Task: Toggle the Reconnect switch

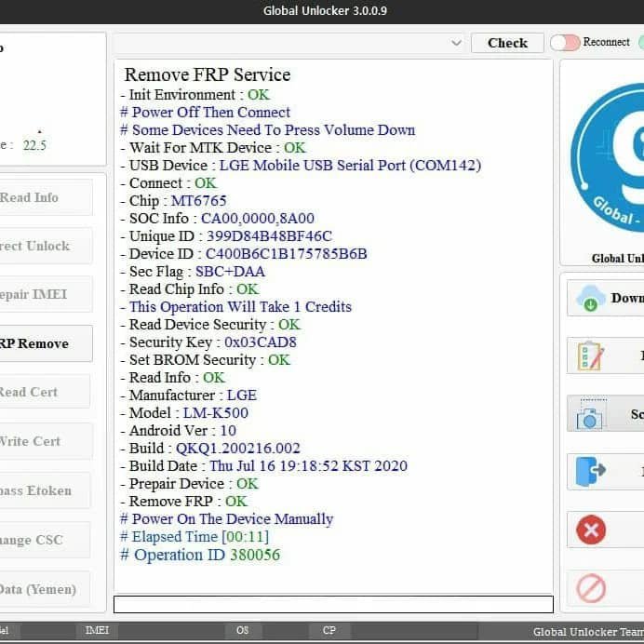Action: [565, 42]
